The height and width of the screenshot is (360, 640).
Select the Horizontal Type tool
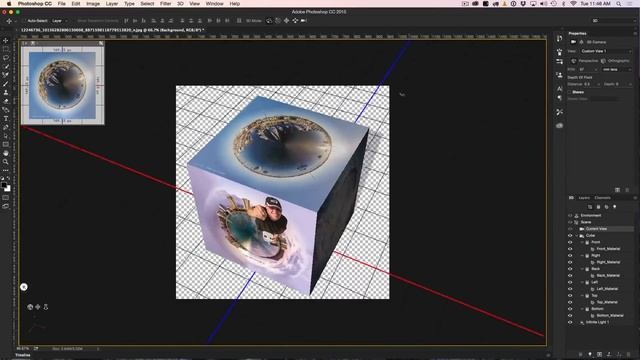tap(6, 118)
